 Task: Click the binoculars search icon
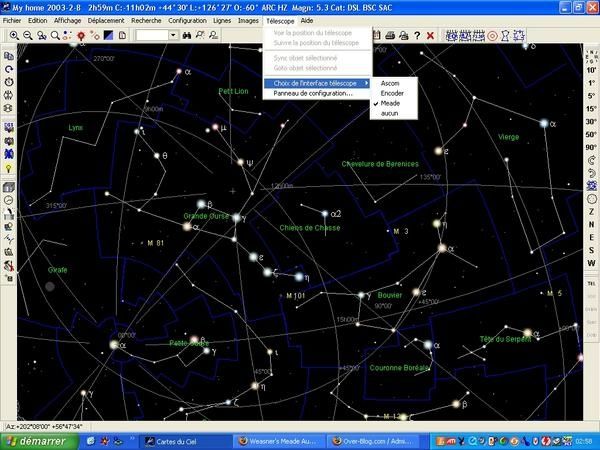coord(187,36)
